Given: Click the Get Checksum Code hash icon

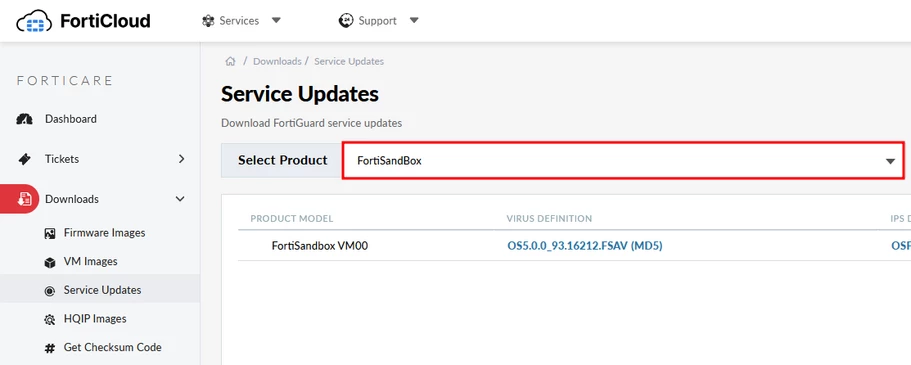Looking at the screenshot, I should click(x=50, y=348).
